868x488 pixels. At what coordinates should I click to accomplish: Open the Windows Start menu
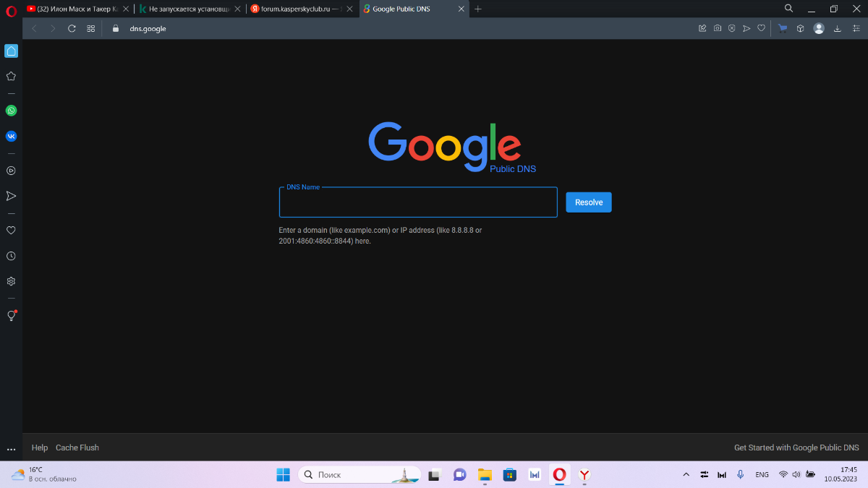pos(283,474)
